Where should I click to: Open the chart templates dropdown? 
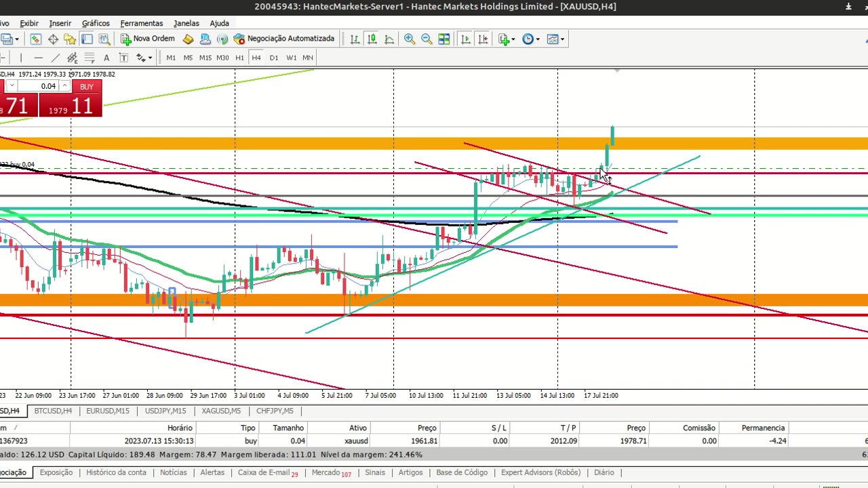[x=555, y=39]
